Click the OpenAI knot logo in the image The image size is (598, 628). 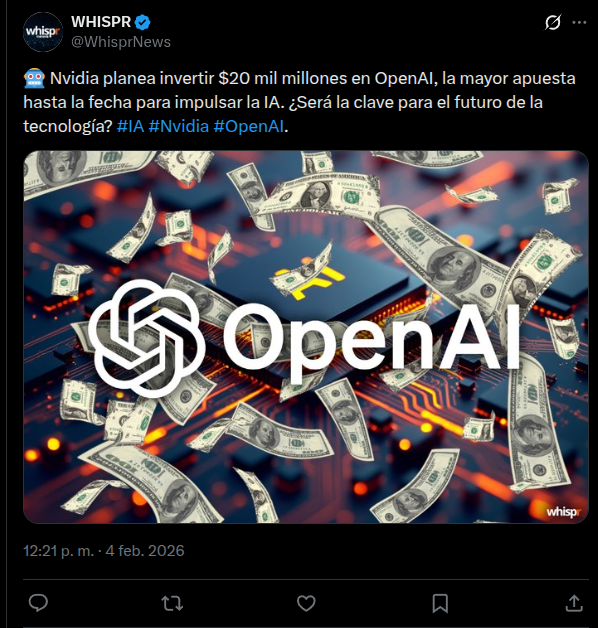[x=145, y=339]
